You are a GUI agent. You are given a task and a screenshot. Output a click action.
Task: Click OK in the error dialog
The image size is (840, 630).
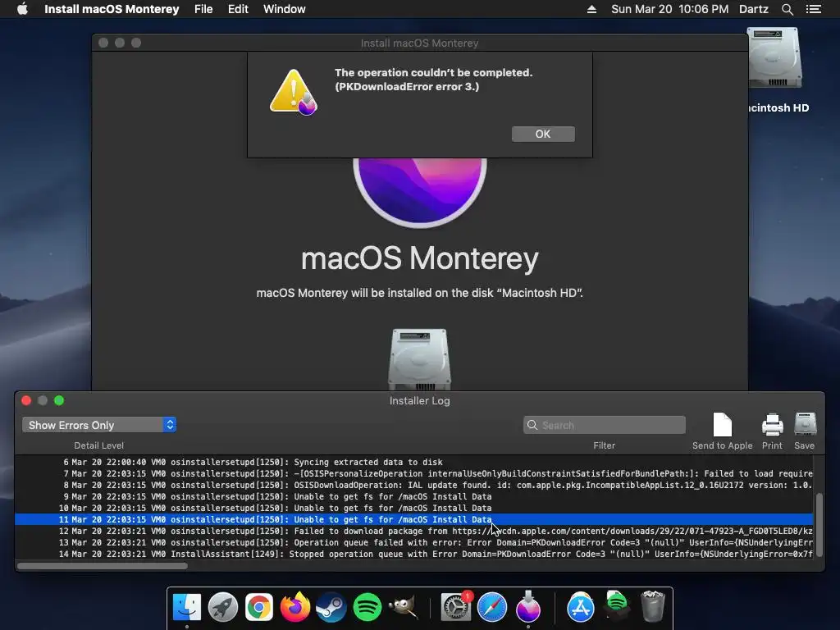[543, 134]
